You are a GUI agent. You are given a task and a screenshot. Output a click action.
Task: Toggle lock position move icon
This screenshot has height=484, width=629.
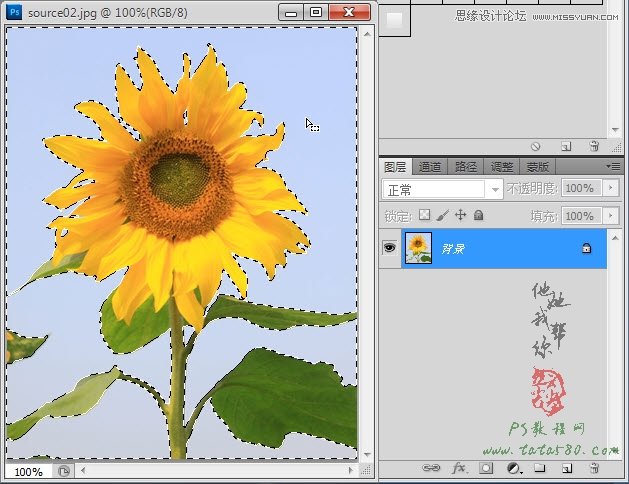(461, 215)
